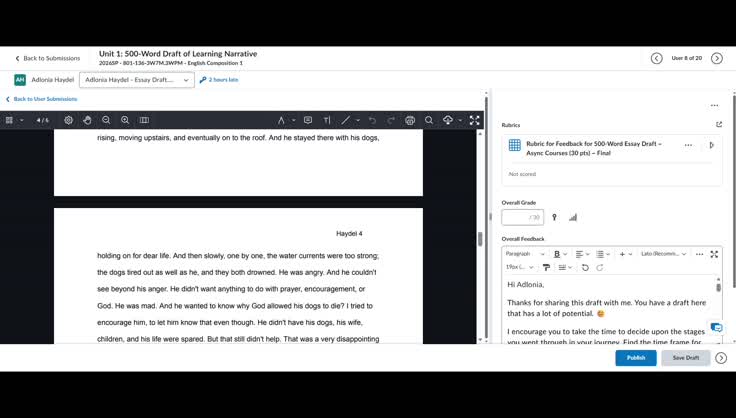The height and width of the screenshot is (418, 736).
Task: Click the Overall Grade score field
Action: coord(522,217)
